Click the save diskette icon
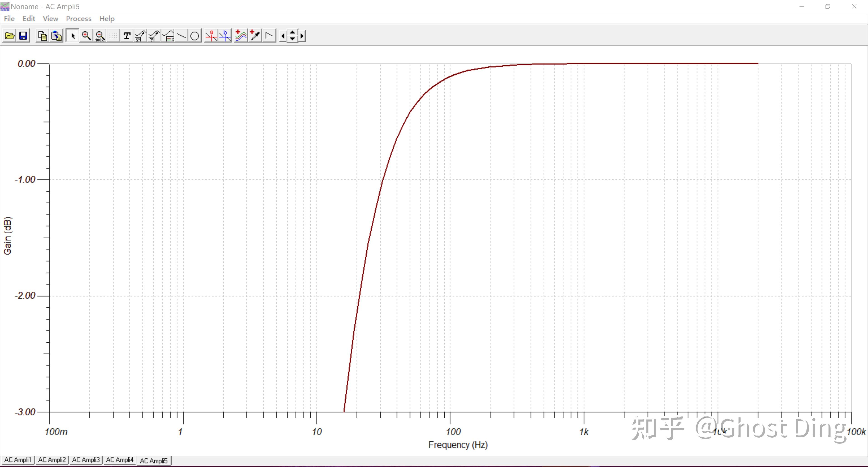 coord(23,36)
